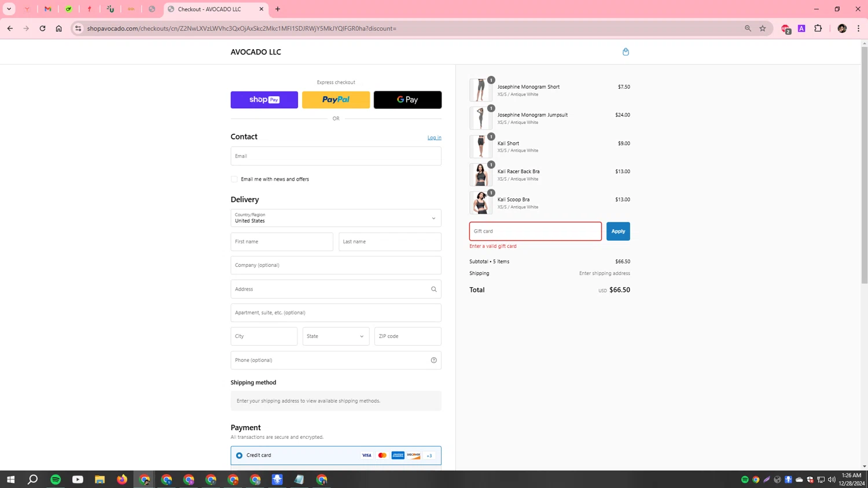868x488 pixels.
Task: Apply the gift card code
Action: click(x=618, y=232)
